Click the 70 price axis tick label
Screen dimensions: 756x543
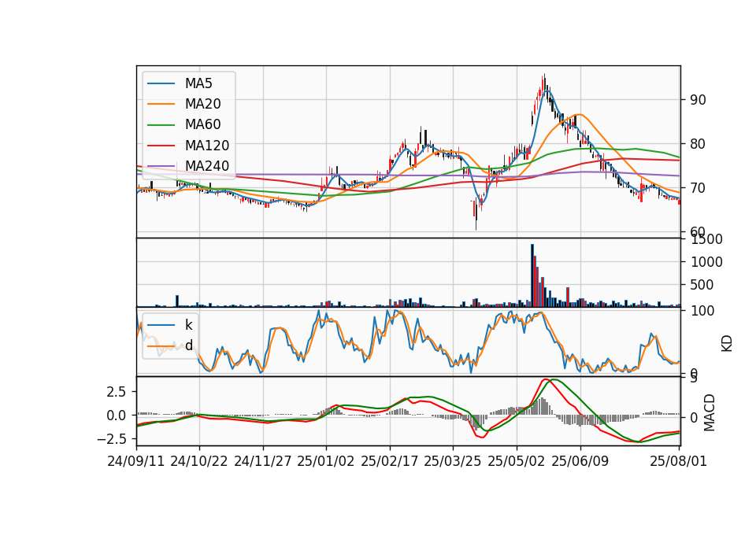coord(699,188)
